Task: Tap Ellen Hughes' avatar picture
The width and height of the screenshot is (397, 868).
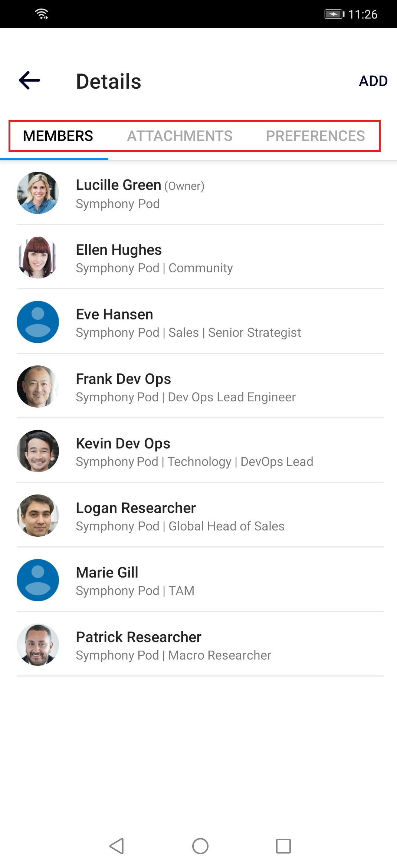Action: coord(38,257)
